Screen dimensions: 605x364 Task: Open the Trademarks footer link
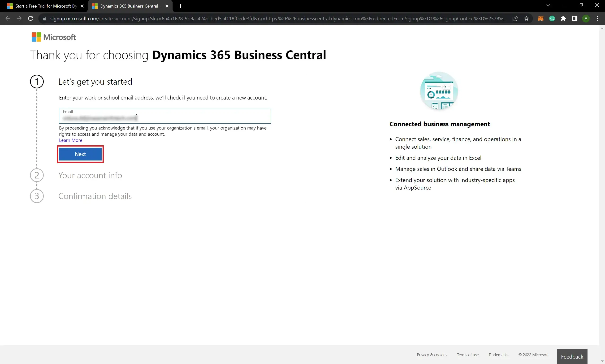(x=498, y=355)
